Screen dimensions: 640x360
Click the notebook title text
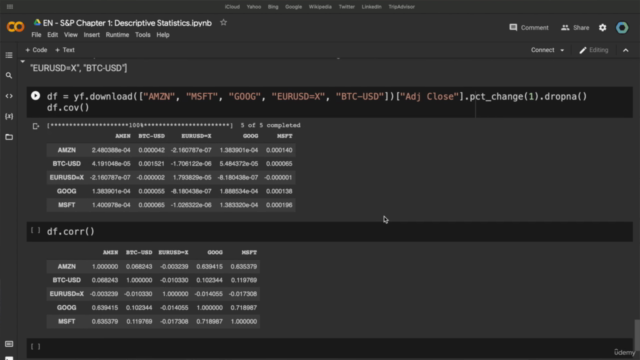tap(127, 23)
